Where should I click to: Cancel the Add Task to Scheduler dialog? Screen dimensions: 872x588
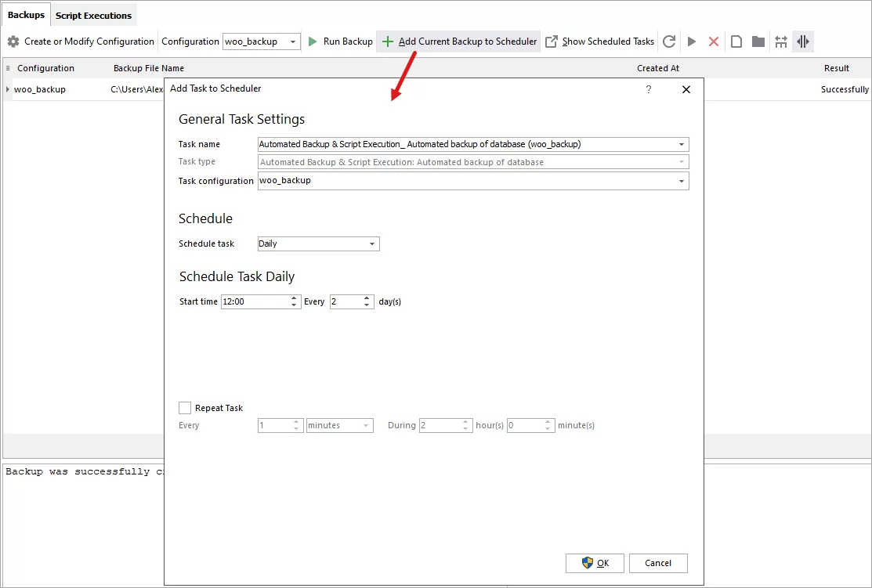click(658, 563)
